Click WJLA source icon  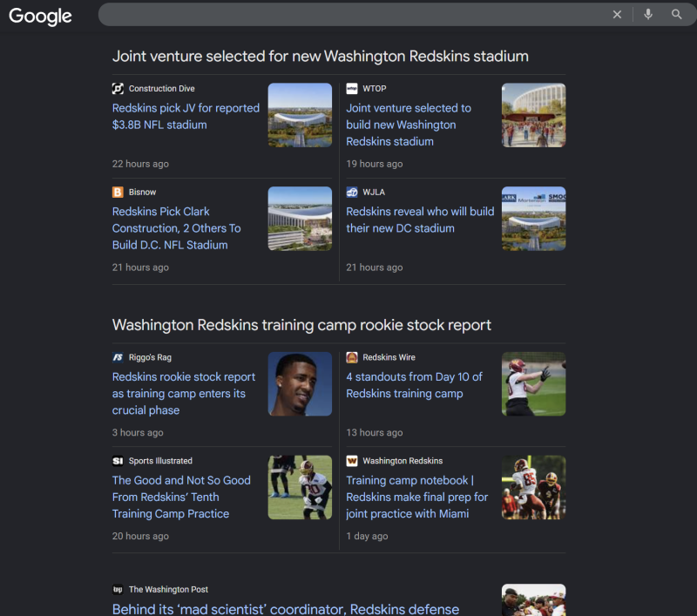point(352,192)
